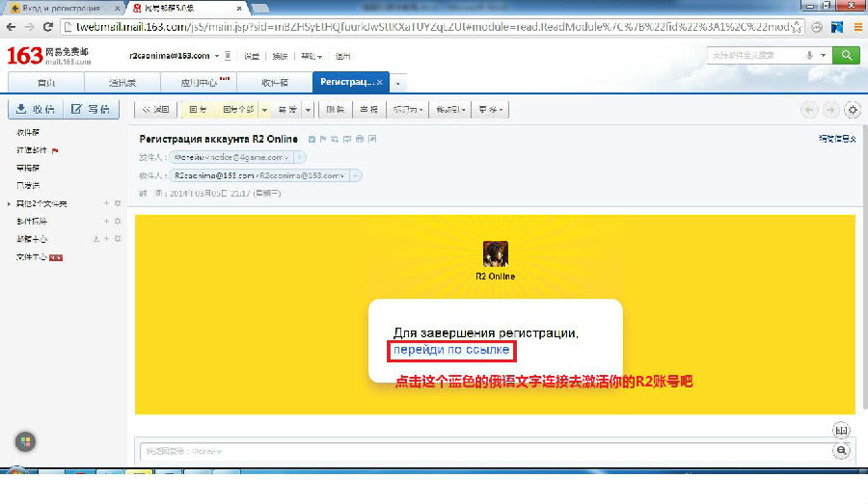868x504 pixels.
Task: Open the Chrome menu hamburger icon
Action: [x=856, y=27]
